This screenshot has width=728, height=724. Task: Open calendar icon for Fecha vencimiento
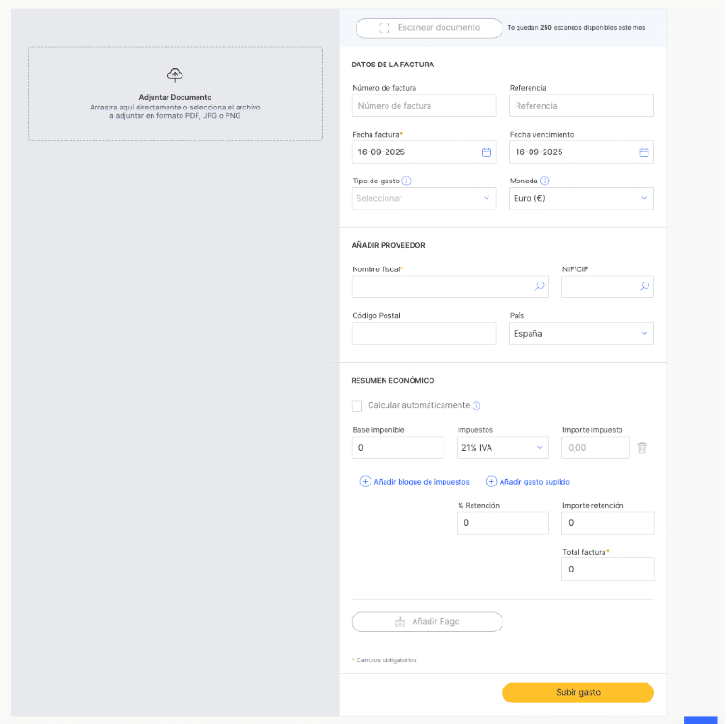coord(644,152)
